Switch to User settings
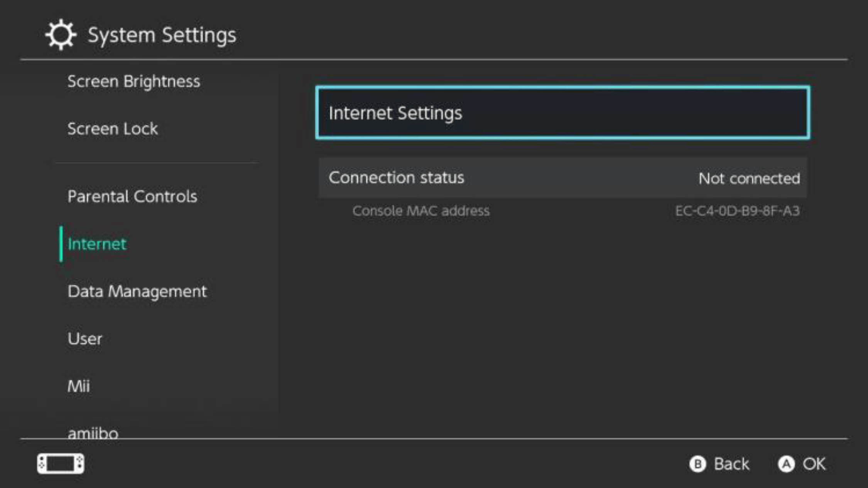 click(85, 339)
